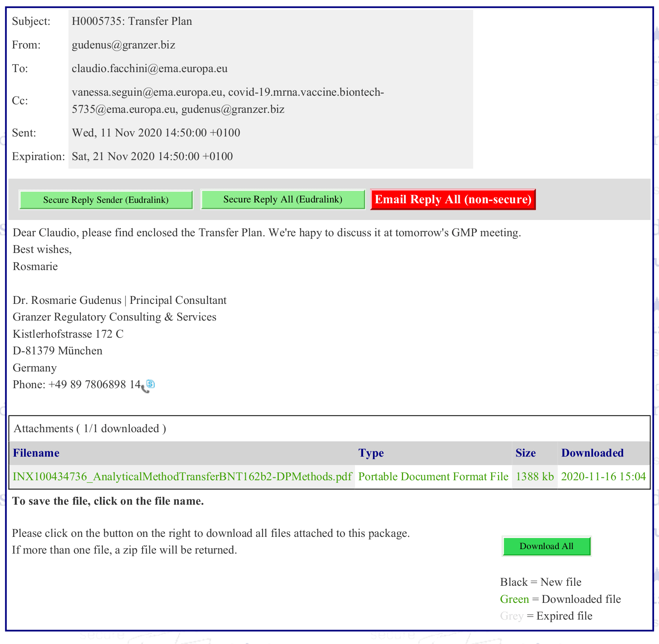659x644 pixels.
Task: Click the red Email Reply All button
Action: coord(453,200)
